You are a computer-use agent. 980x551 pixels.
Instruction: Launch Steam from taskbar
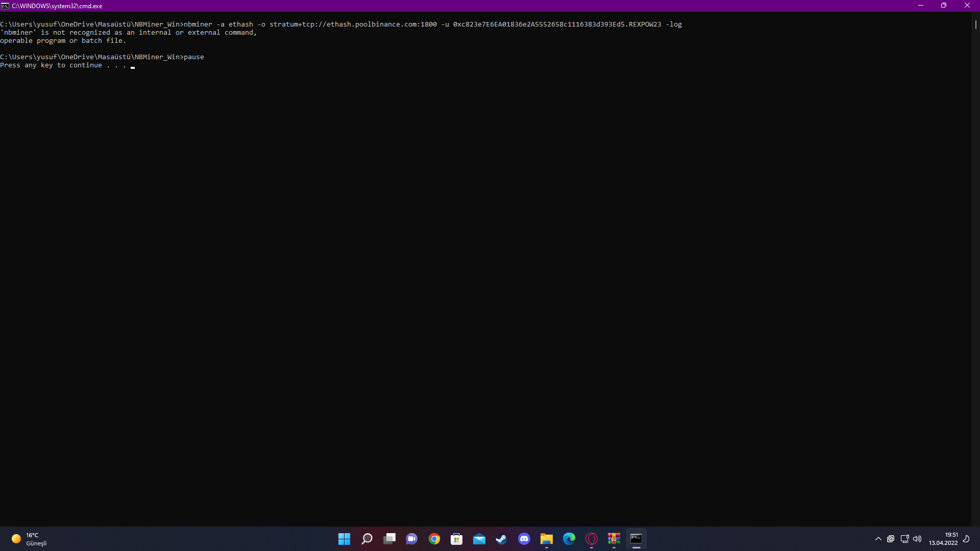pyautogui.click(x=501, y=539)
